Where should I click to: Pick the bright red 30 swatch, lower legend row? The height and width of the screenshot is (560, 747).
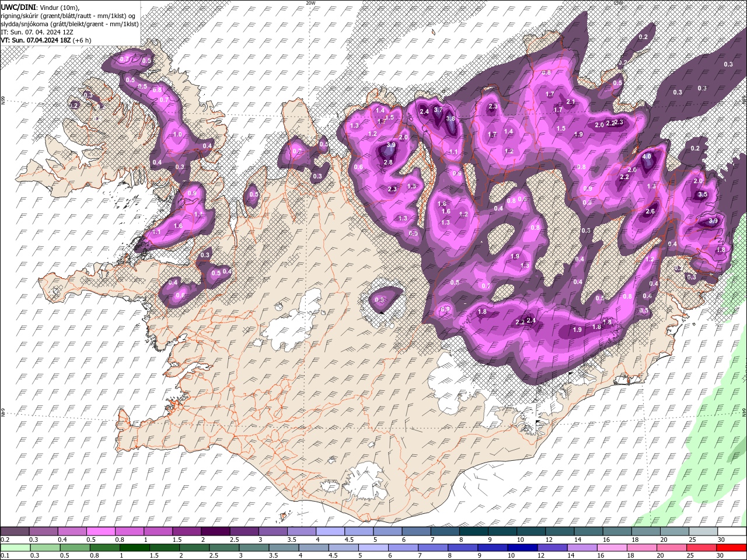tap(731, 548)
